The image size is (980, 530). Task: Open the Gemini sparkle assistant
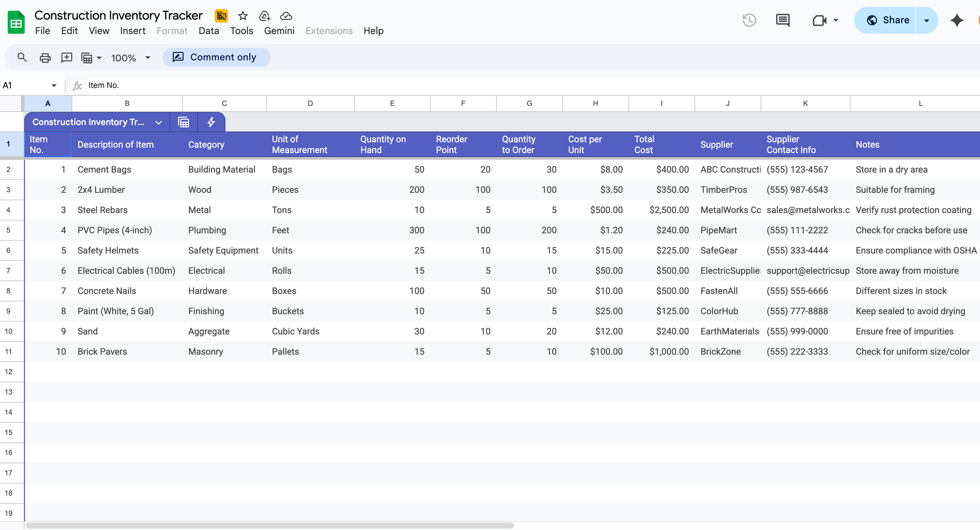pyautogui.click(x=957, y=20)
